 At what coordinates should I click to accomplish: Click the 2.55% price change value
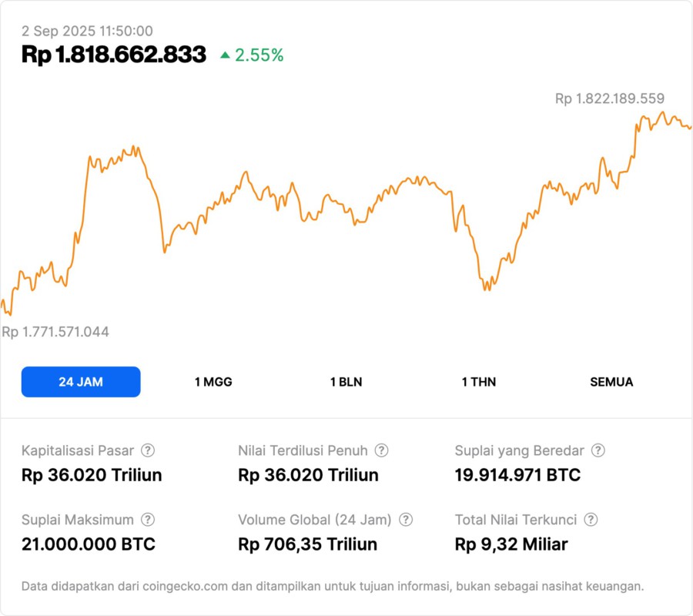tap(259, 55)
